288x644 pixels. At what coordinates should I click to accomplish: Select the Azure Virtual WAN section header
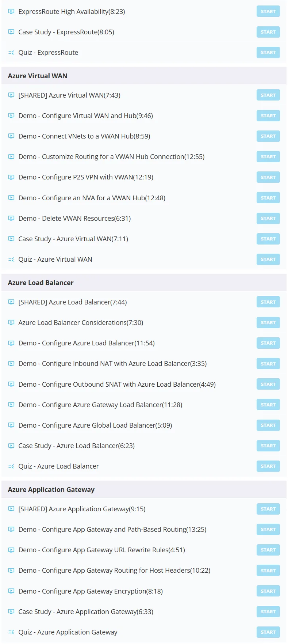coord(144,76)
